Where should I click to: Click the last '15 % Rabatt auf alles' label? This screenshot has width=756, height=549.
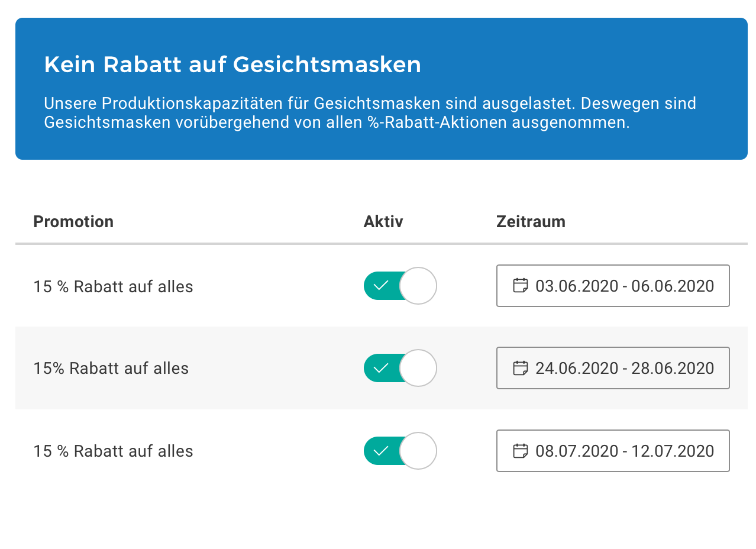point(113,451)
